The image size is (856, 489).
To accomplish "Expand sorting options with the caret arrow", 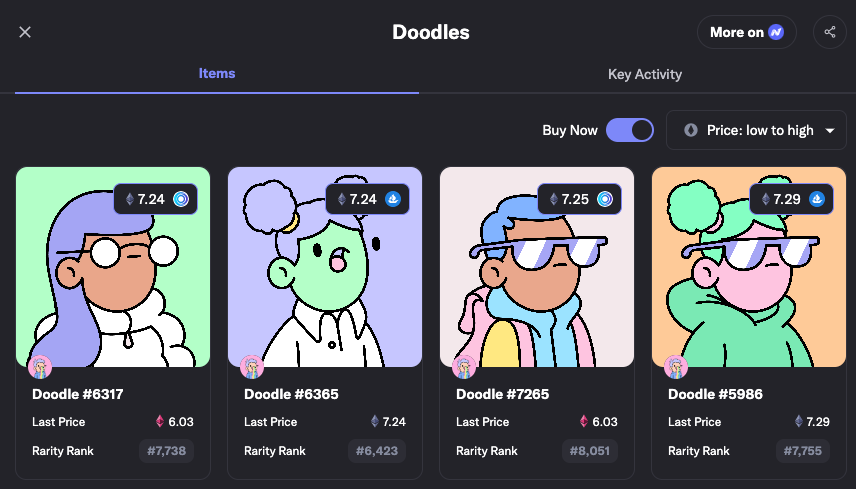I will pyautogui.click(x=830, y=130).
